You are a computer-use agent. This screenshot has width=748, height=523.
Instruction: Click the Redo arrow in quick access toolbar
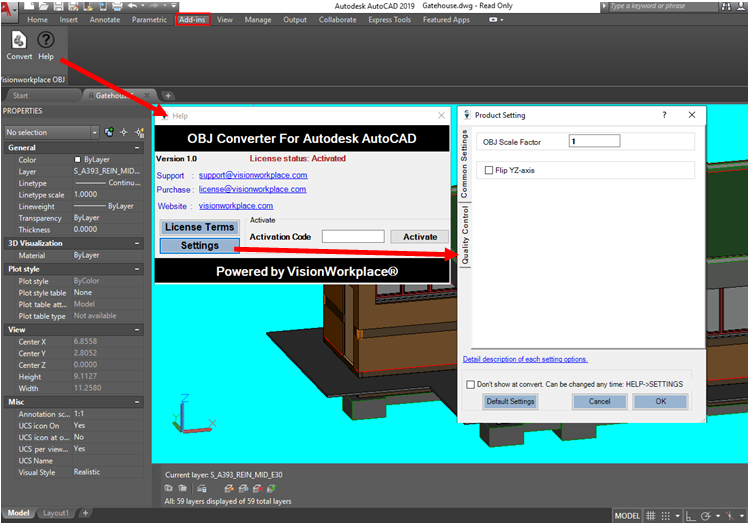coord(154,6)
